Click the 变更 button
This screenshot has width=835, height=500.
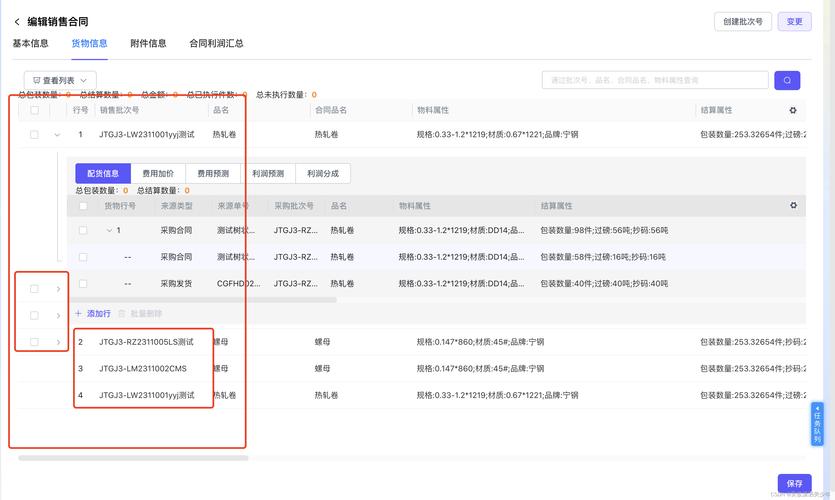tap(795, 22)
